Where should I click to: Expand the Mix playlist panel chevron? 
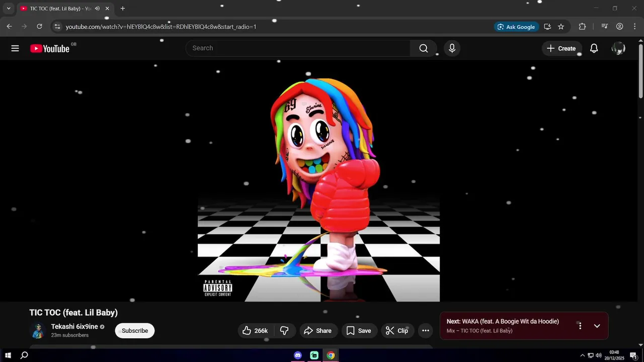pyautogui.click(x=597, y=326)
